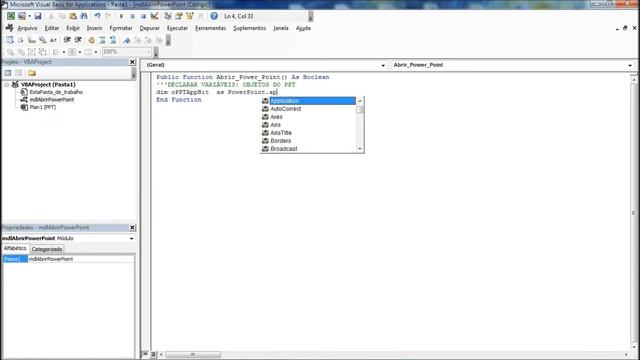
Task: Collapse the VBAProject (Pasta1) tree node
Action: click(7, 84)
